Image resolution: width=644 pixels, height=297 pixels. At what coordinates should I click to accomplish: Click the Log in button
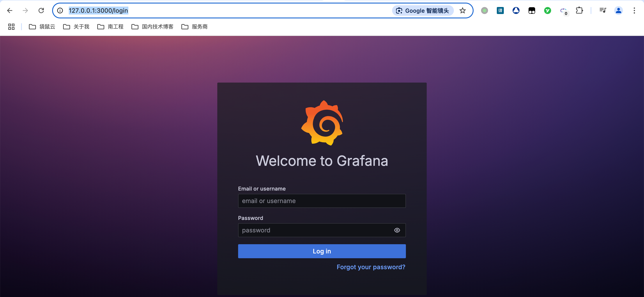click(x=322, y=251)
